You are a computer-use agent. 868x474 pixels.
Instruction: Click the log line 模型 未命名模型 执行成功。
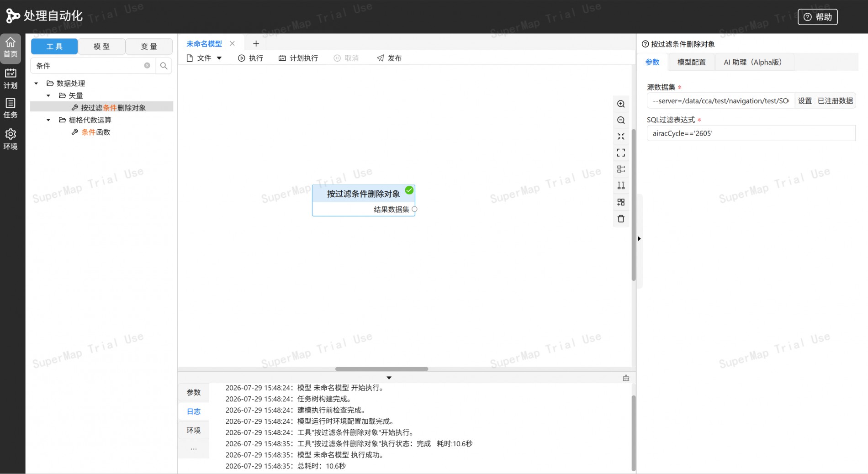coord(305,455)
